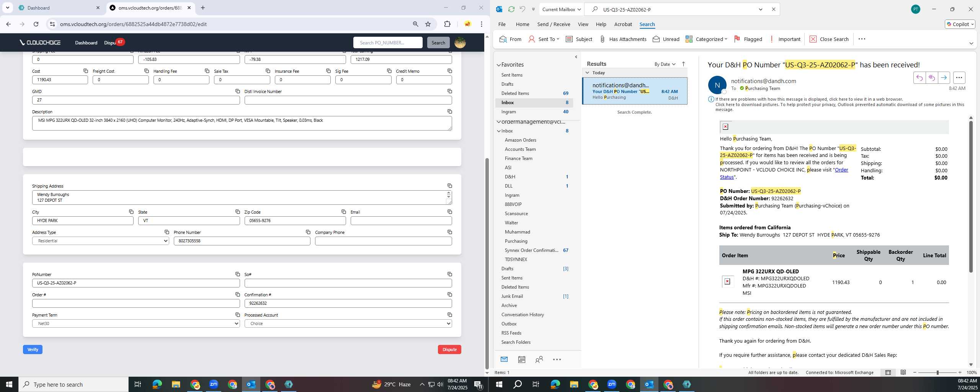The image size is (980, 392).
Task: Click Outlook Send/Receive sync icon in title bar
Action: pos(511,9)
